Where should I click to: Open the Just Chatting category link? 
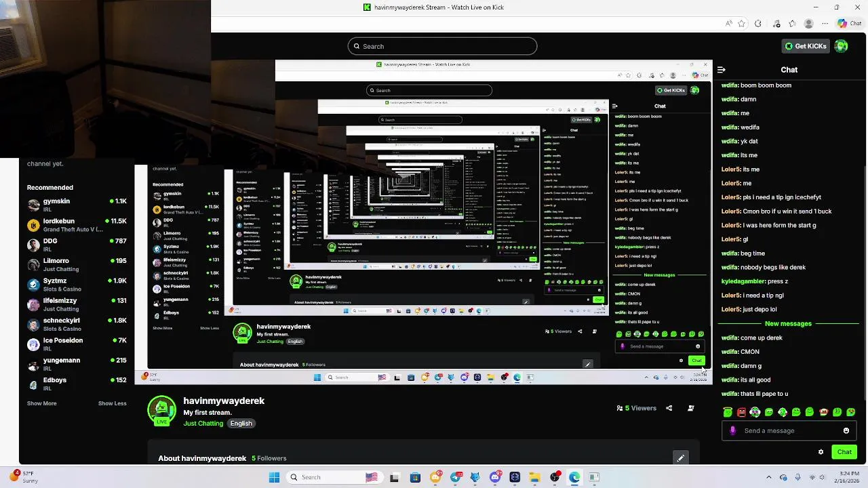[x=203, y=424]
